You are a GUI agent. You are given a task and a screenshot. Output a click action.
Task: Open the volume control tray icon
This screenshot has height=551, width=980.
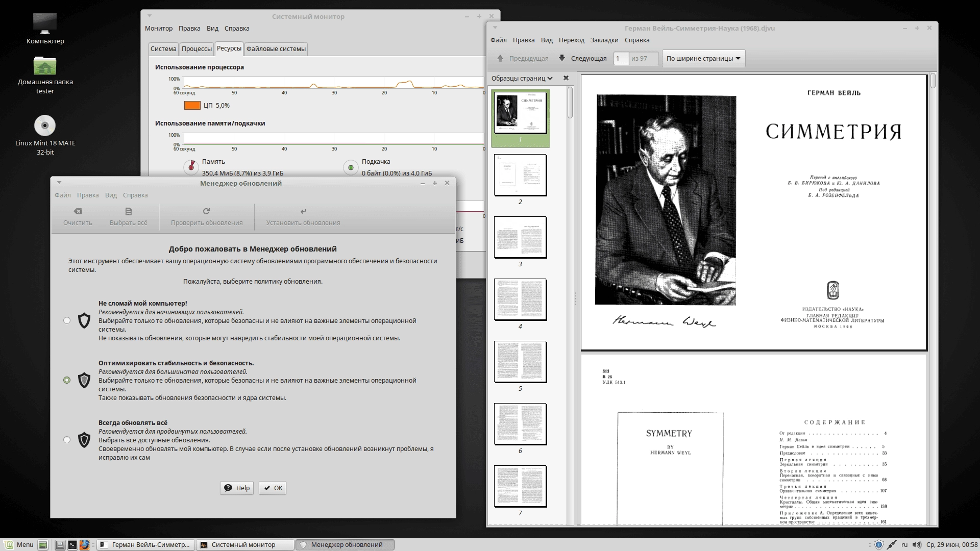click(917, 545)
